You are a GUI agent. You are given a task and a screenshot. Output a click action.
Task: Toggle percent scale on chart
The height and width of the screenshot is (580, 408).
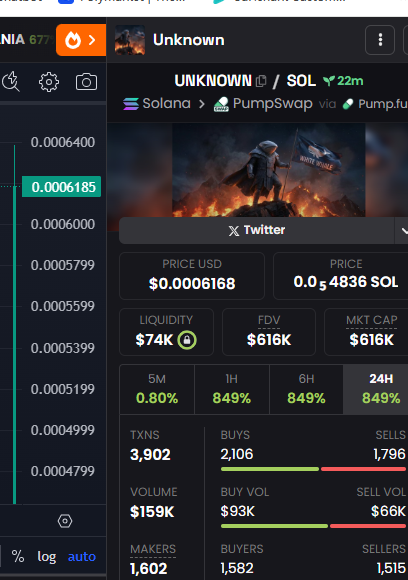click(x=17, y=556)
